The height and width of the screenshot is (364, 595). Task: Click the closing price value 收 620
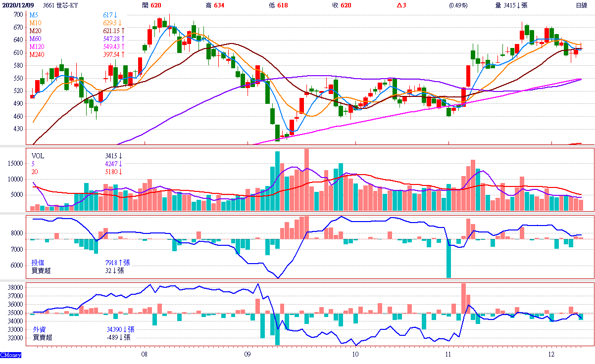pyautogui.click(x=342, y=5)
